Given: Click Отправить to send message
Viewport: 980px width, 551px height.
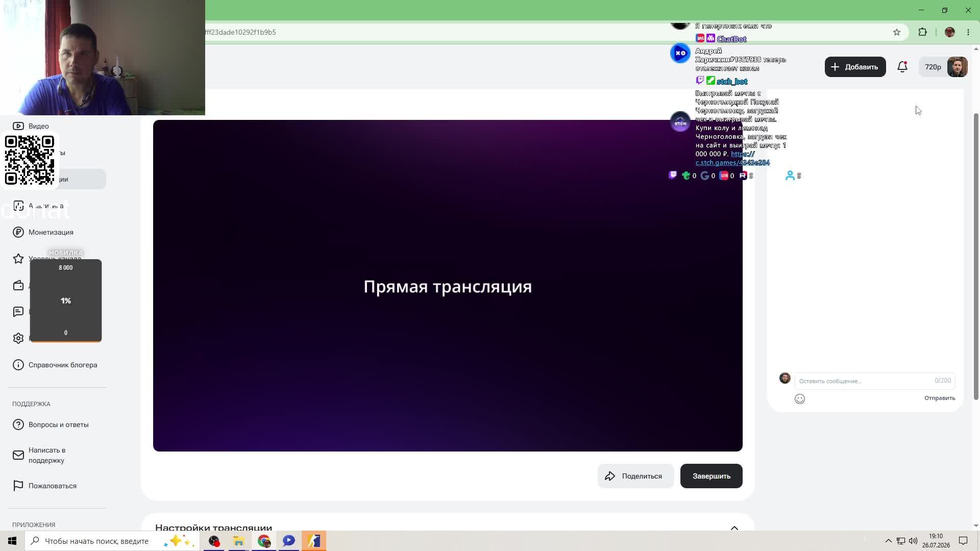Looking at the screenshot, I should 940,398.
